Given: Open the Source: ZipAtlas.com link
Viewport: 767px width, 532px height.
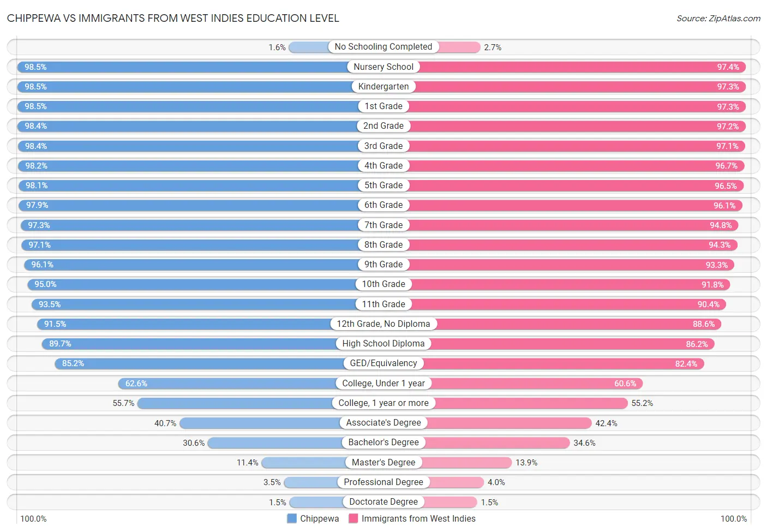Looking at the screenshot, I should click(x=718, y=19).
